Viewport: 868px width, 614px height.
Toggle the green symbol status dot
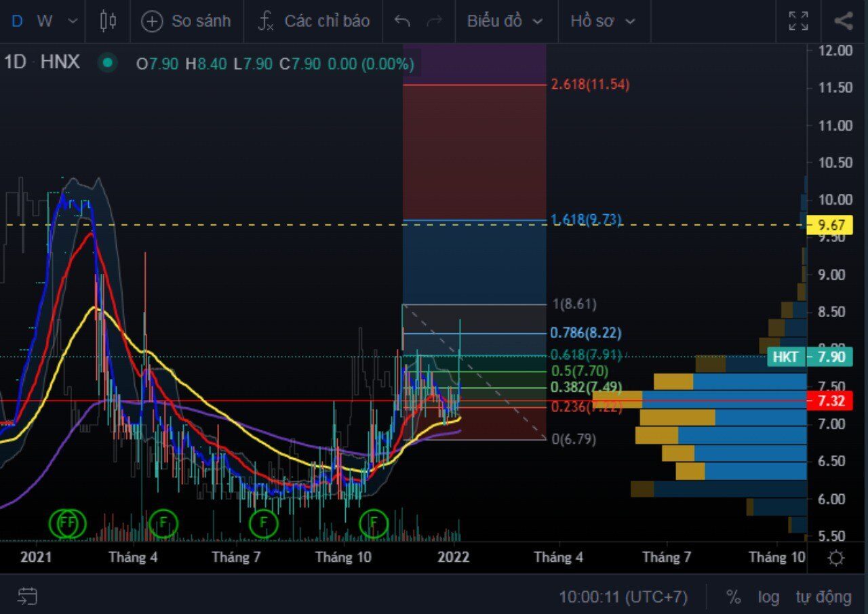(106, 63)
